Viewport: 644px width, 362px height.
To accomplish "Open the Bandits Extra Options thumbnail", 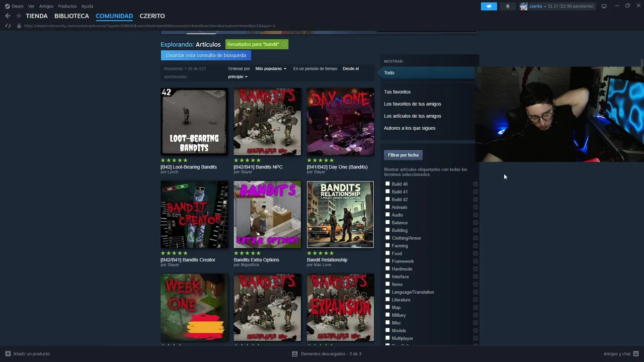I will [x=267, y=215].
